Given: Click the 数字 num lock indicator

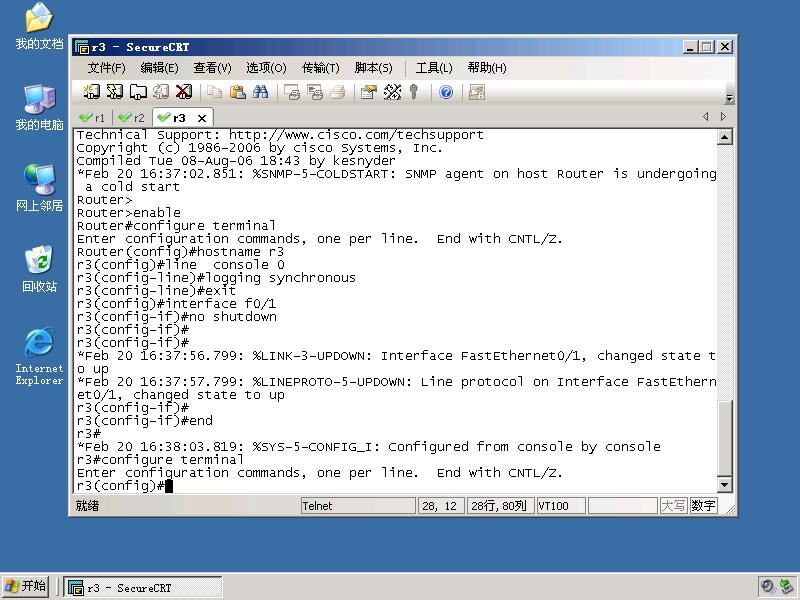Looking at the screenshot, I should point(703,506).
